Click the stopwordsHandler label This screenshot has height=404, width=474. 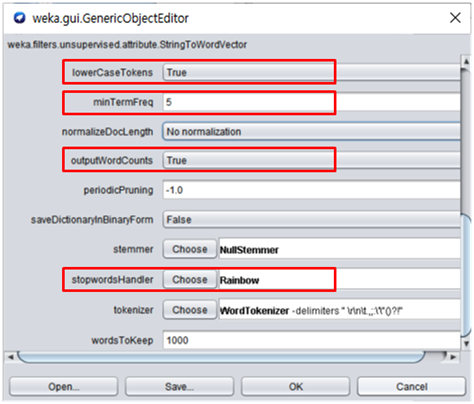click(x=112, y=280)
